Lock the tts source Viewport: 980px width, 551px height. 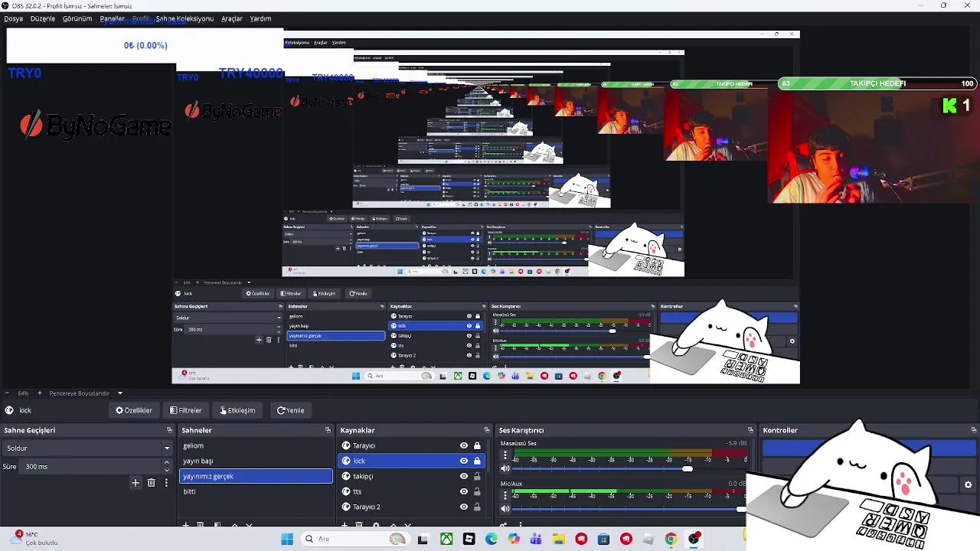point(477,491)
